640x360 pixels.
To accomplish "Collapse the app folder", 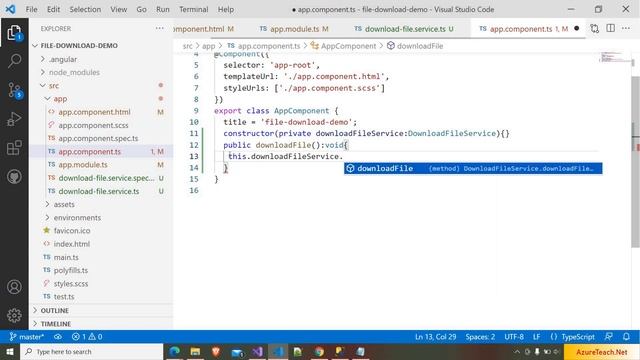I will [60, 99].
